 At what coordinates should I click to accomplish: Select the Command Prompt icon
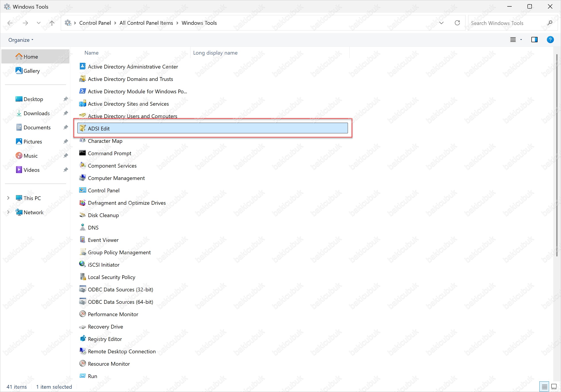pos(83,153)
